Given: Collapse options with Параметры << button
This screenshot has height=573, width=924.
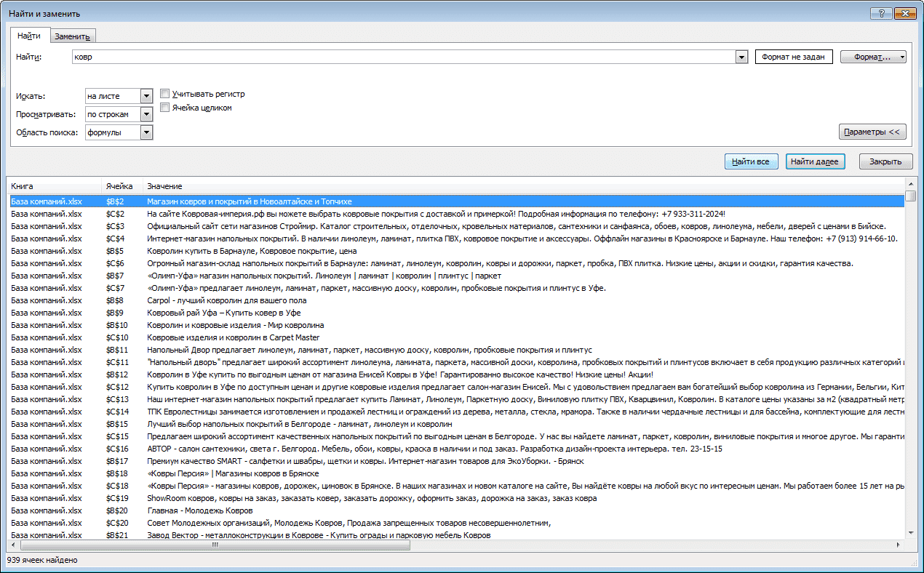Looking at the screenshot, I should [x=872, y=132].
